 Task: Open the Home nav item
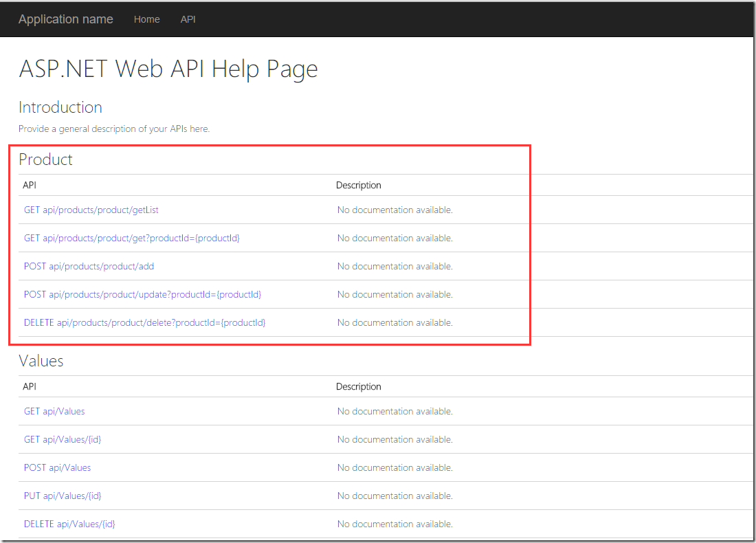tap(146, 19)
